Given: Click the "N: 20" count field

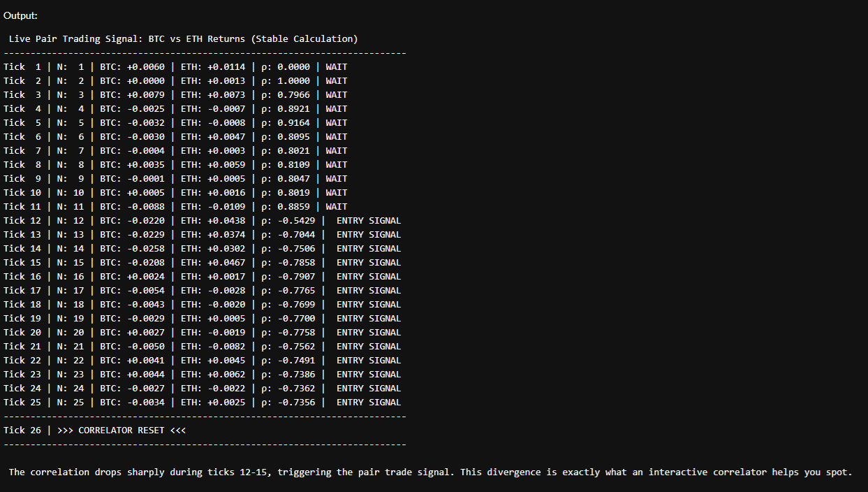Looking at the screenshot, I should 70,333.
